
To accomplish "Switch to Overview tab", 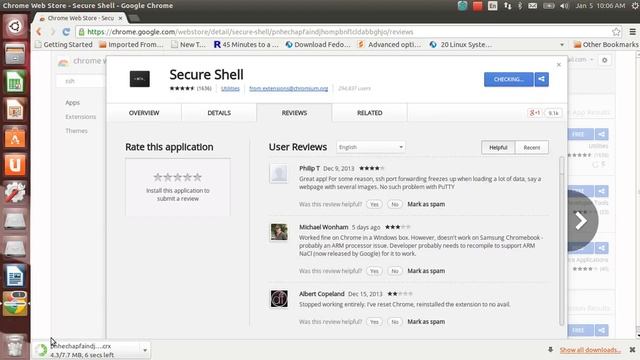I will [x=144, y=113].
